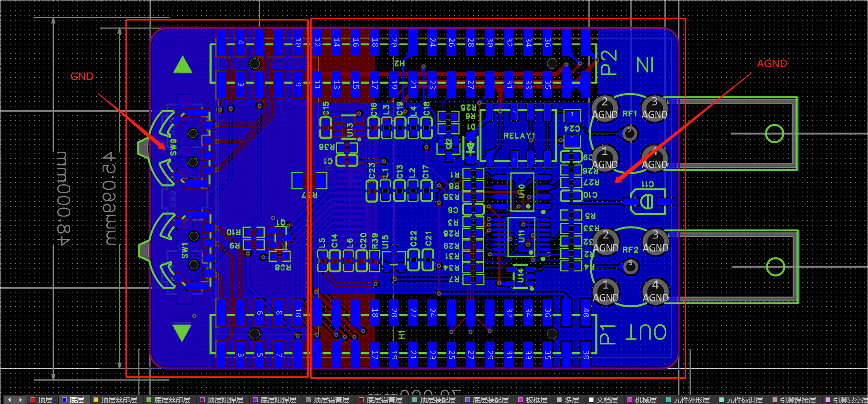868x404 pixels.
Task: Select the SW1 switch component
Action: (x=178, y=250)
